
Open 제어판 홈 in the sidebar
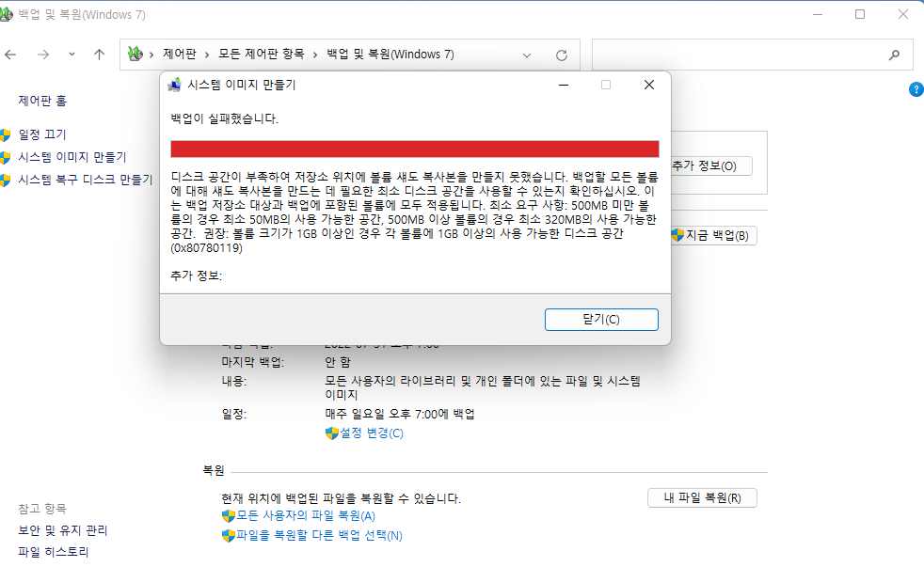coord(42,101)
